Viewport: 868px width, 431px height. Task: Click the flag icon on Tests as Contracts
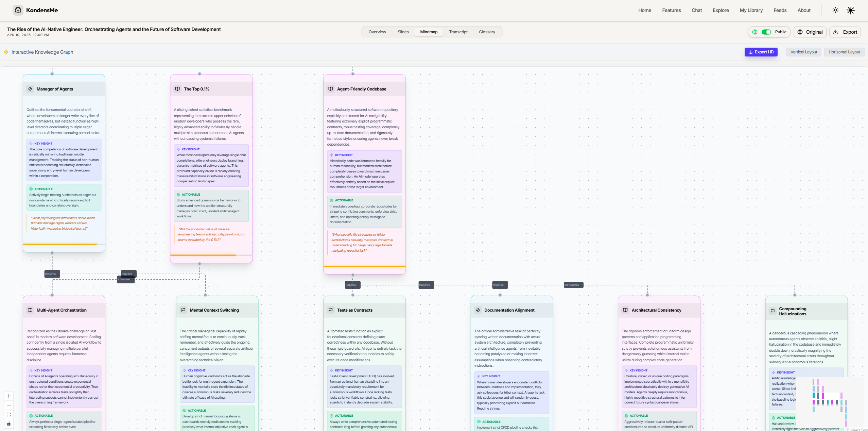(330, 310)
